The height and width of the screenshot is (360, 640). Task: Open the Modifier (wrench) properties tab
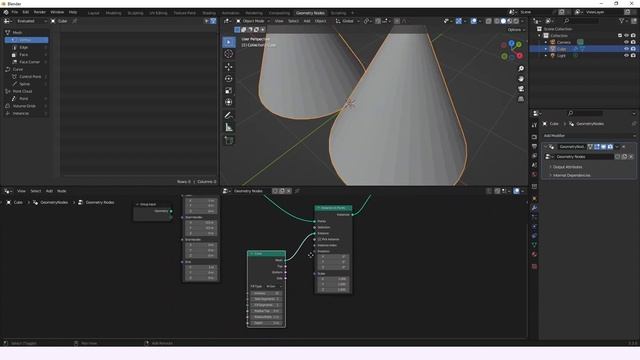tap(534, 208)
